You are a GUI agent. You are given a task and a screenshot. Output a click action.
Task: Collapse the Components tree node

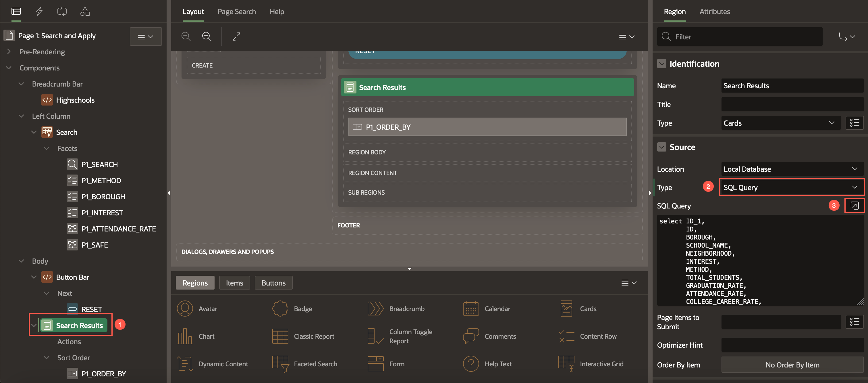[9, 68]
